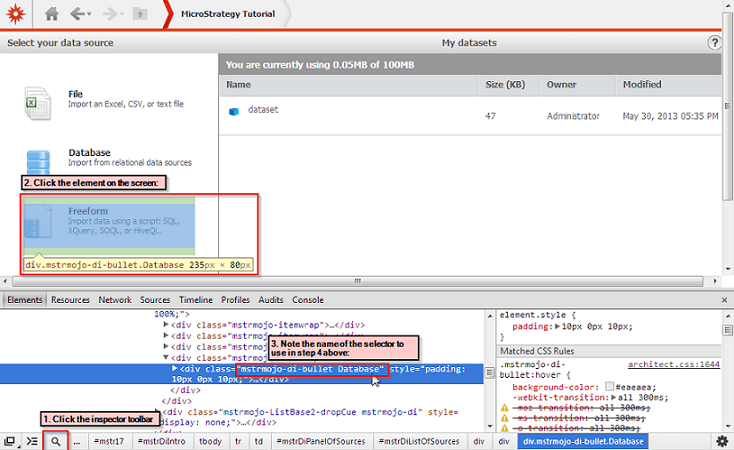This screenshot has width=734, height=450.
Task: Show the console drawer icon
Action: coord(32,441)
